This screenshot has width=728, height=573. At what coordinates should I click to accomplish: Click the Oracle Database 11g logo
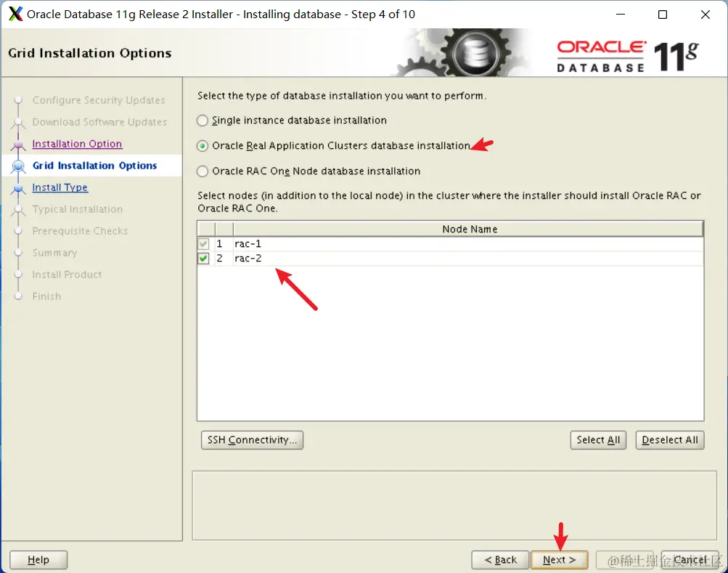[627, 57]
